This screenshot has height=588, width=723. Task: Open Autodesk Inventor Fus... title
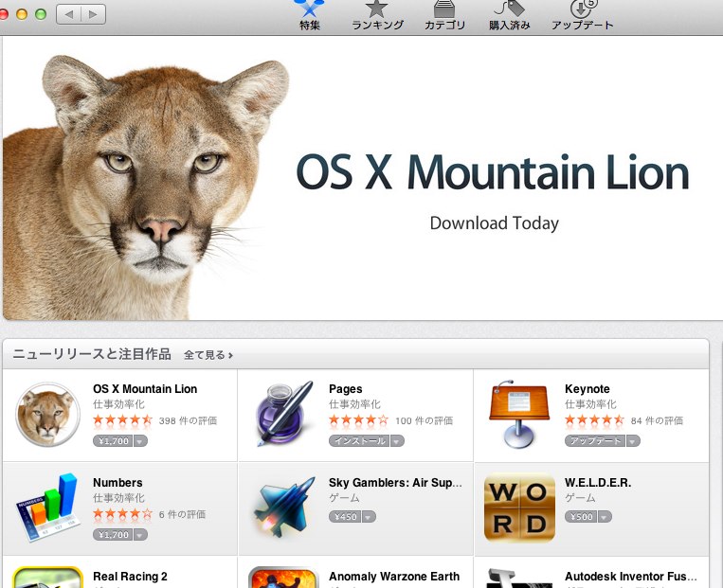tap(631, 577)
